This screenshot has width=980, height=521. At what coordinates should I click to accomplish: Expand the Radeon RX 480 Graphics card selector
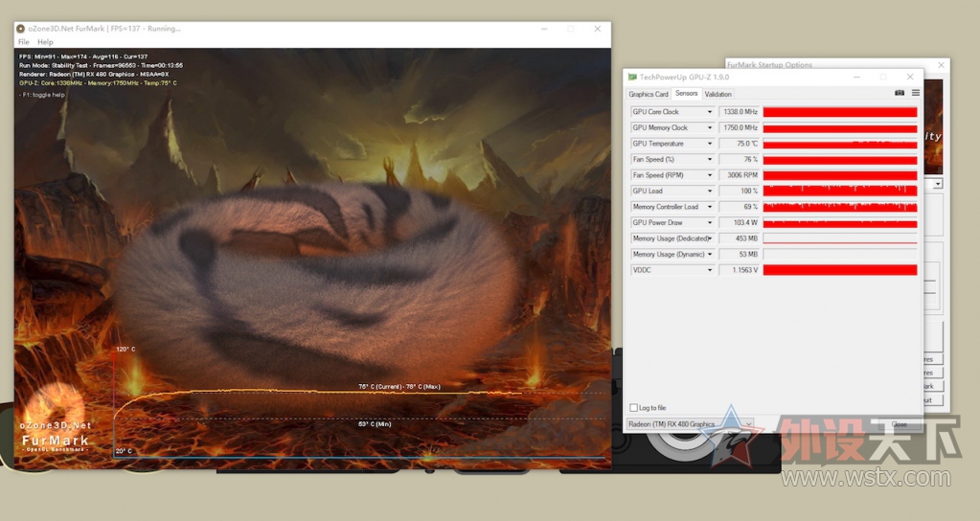[x=748, y=423]
